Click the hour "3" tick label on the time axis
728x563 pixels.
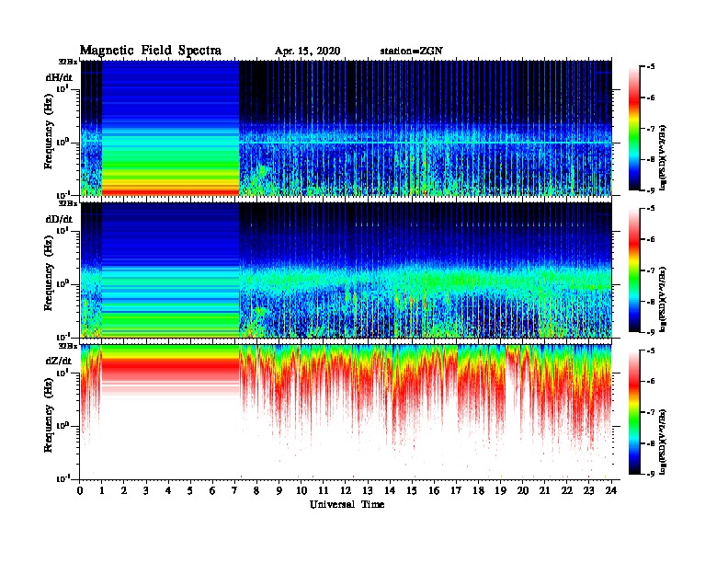pos(146,490)
